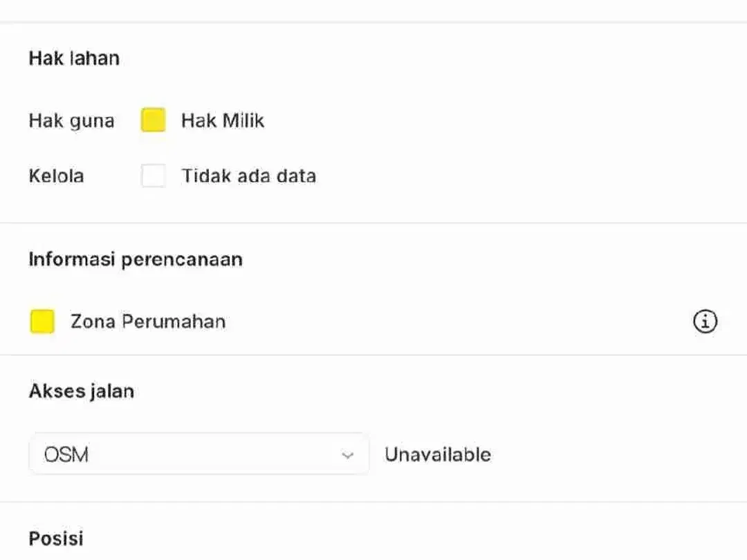Screen dimensions: 747x560
Task: Open the Posisi section heading
Action: coord(56,539)
